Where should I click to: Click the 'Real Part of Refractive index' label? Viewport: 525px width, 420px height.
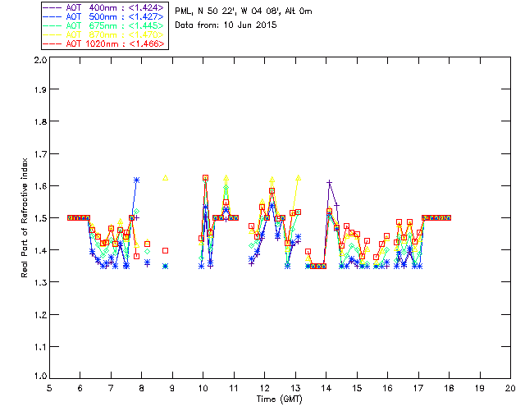[24, 217]
